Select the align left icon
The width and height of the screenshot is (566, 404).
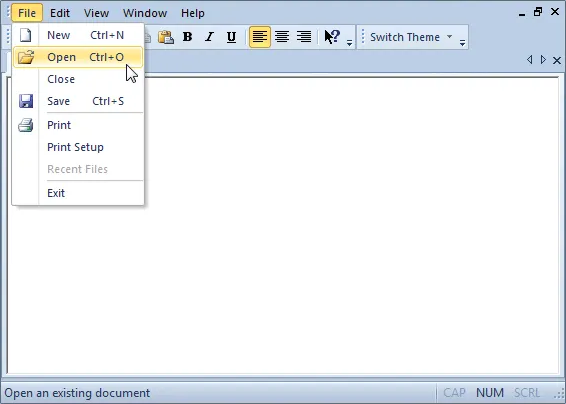tap(260, 37)
